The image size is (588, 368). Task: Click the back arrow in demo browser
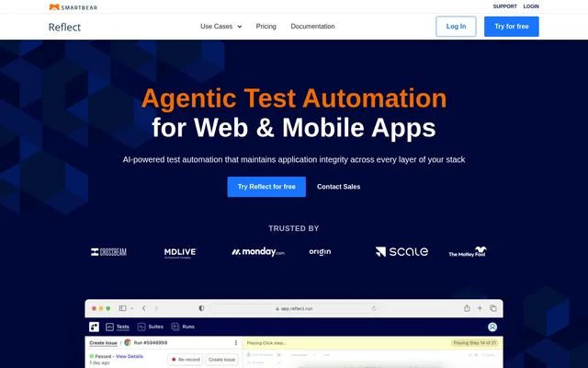pos(144,308)
